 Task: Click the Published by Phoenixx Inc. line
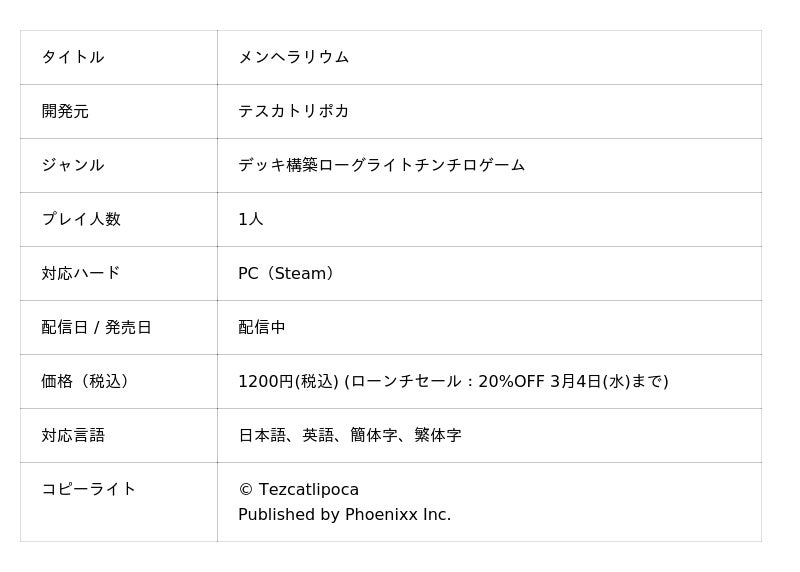point(344,515)
